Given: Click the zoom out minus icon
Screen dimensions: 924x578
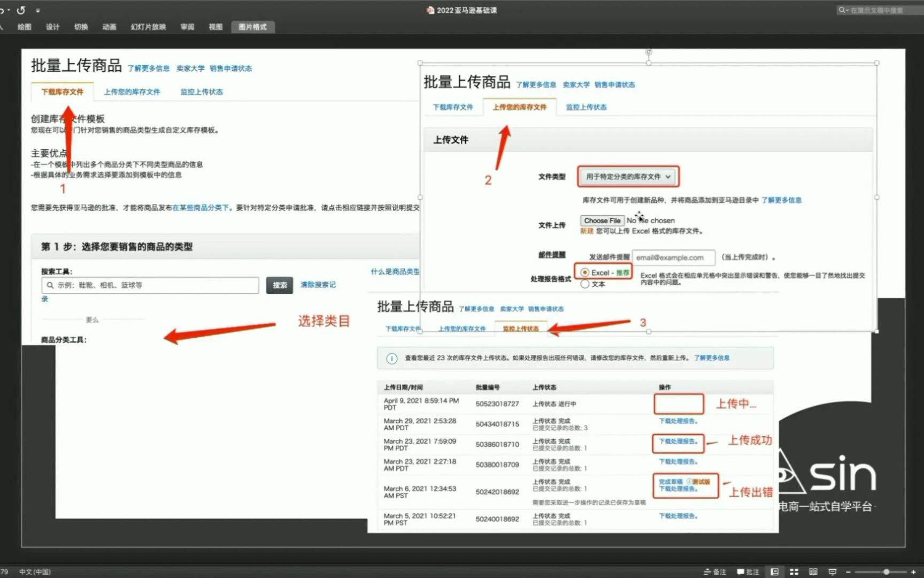Looking at the screenshot, I should (848, 572).
